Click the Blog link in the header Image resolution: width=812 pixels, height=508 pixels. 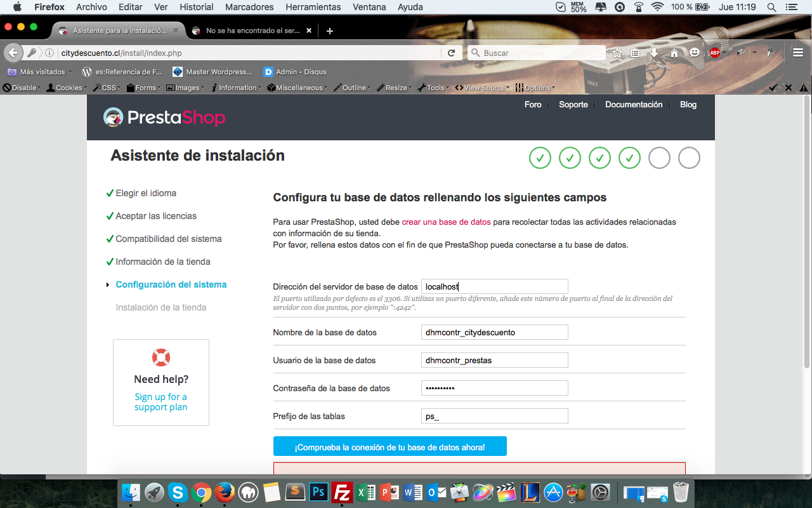[688, 105]
